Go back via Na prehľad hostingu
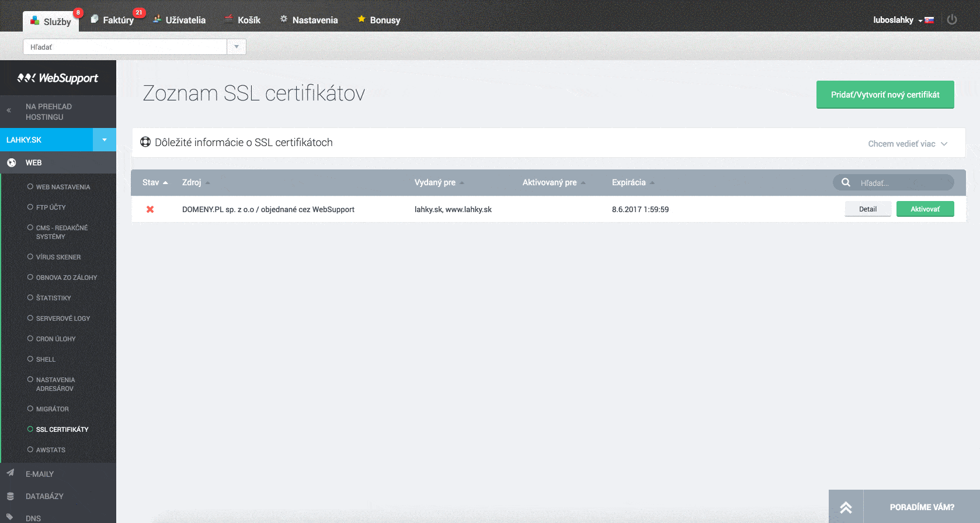This screenshot has width=980, height=523. point(48,112)
